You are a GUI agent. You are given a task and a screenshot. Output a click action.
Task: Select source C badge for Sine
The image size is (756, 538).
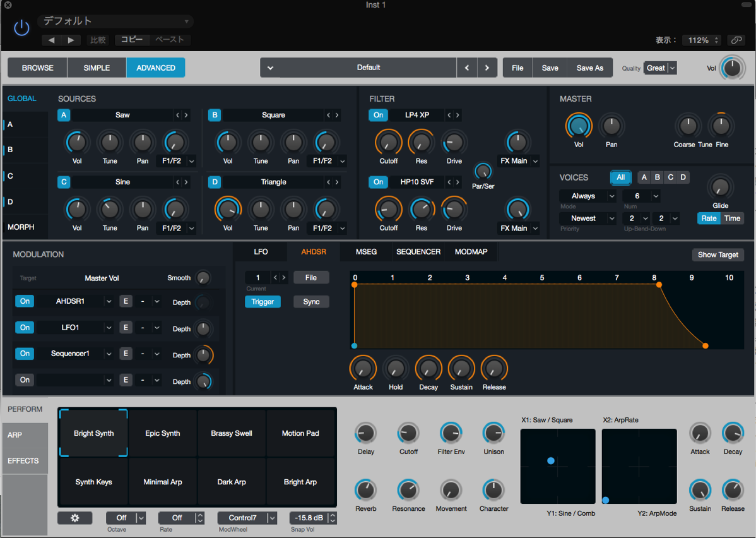pos(64,182)
